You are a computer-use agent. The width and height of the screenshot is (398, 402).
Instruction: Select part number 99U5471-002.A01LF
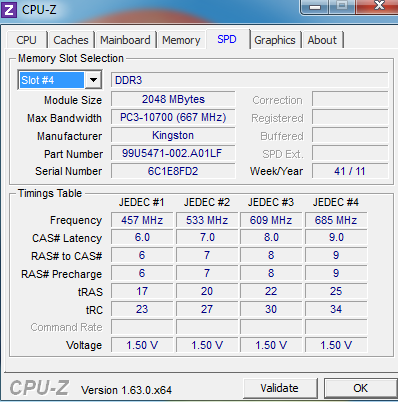click(173, 153)
